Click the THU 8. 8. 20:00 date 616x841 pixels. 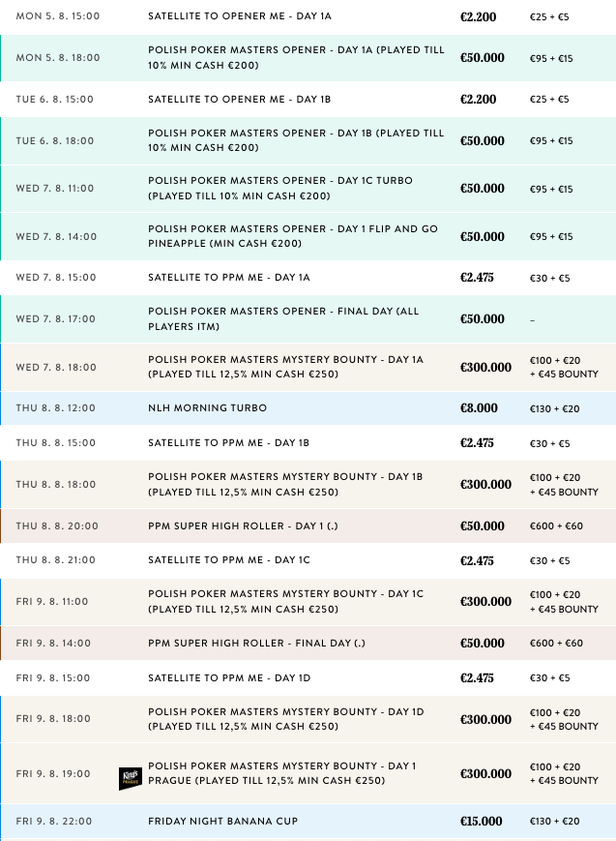57,526
